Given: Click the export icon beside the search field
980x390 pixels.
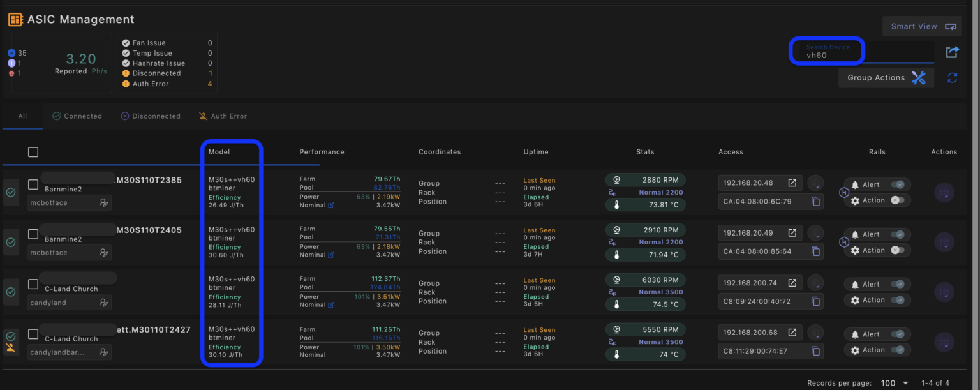Looking at the screenshot, I should pos(952,52).
